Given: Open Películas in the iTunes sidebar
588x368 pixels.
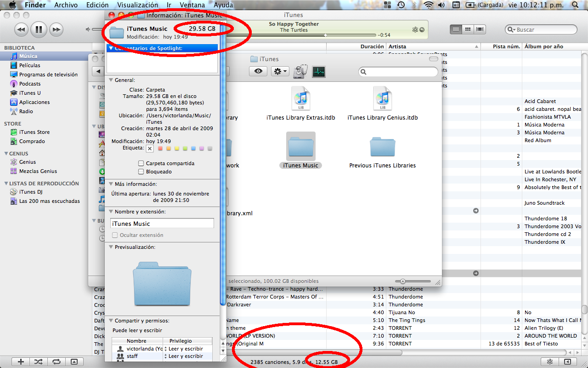Looking at the screenshot, I should (29, 65).
